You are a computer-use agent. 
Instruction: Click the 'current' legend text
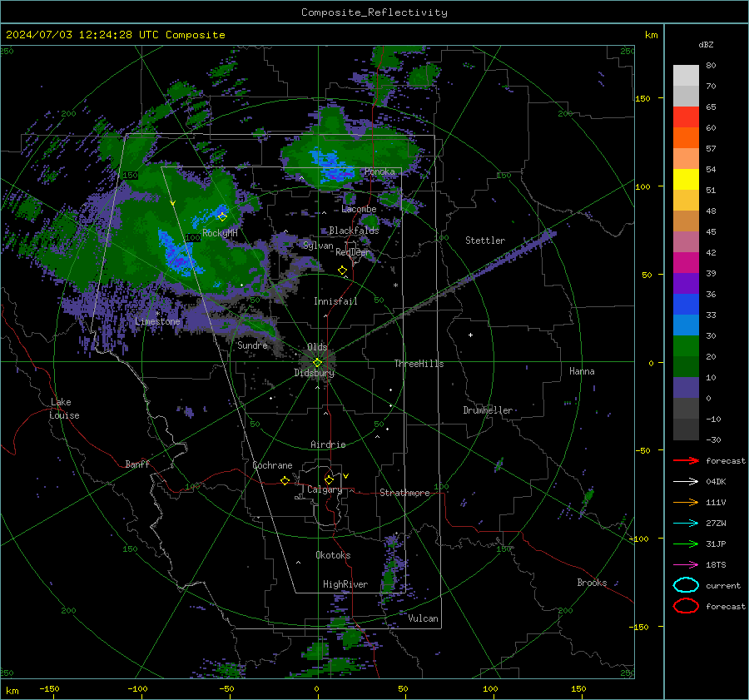(x=723, y=585)
